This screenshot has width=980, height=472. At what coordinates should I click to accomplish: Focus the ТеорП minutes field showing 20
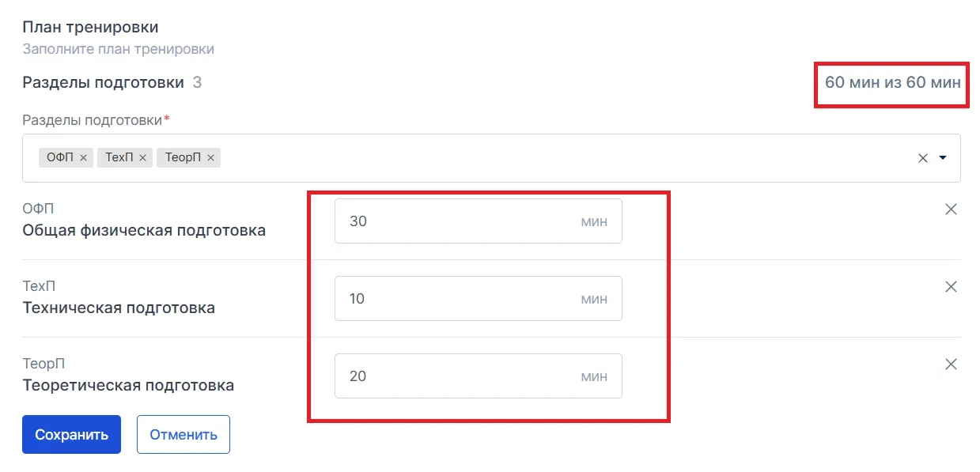point(478,376)
